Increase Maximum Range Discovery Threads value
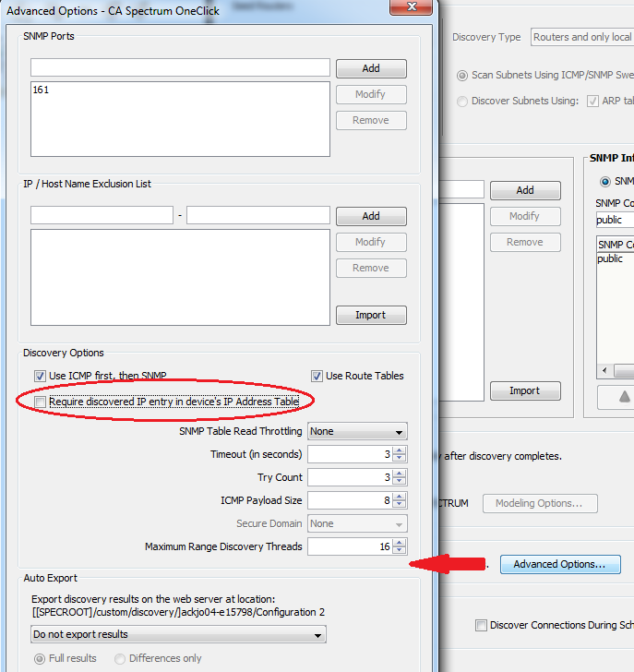This screenshot has width=634, height=672. tap(400, 543)
